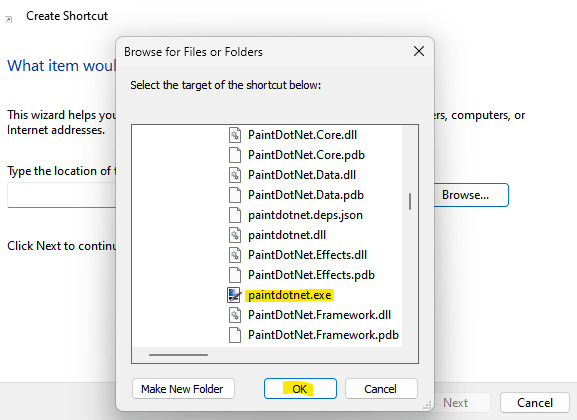The image size is (577, 420).
Task: Select PaintDotNet.Core.dll in the list
Action: 302,135
